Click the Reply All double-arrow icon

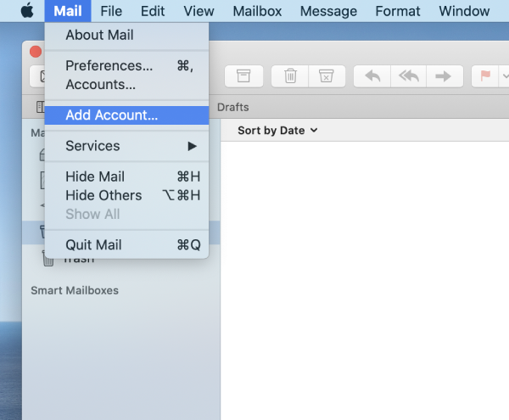tap(408, 76)
